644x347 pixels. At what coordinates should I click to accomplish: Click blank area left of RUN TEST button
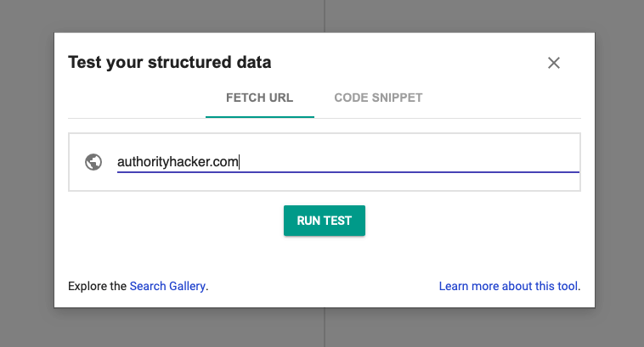170,221
